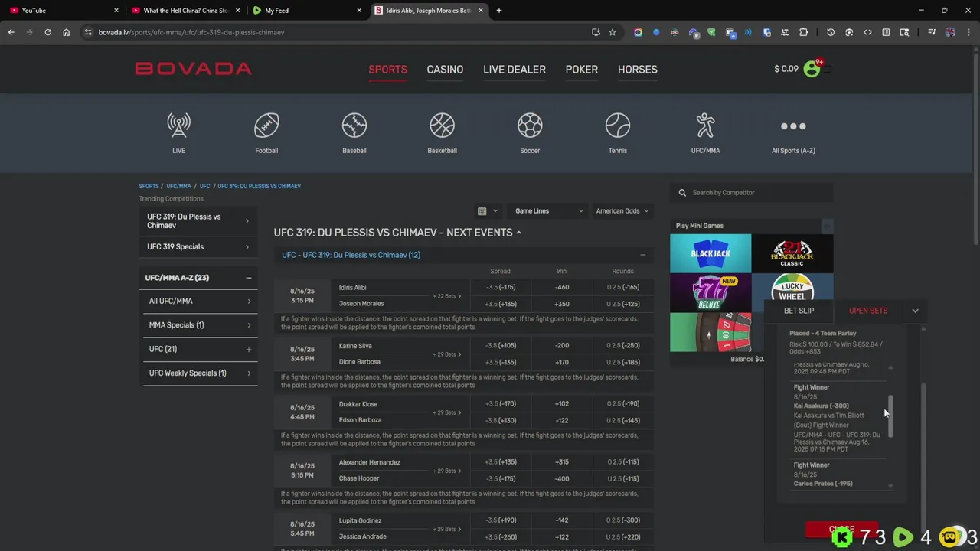Image resolution: width=980 pixels, height=551 pixels.
Task: Collapse the UFC/MMA A-Z (23) section
Action: coord(248,278)
